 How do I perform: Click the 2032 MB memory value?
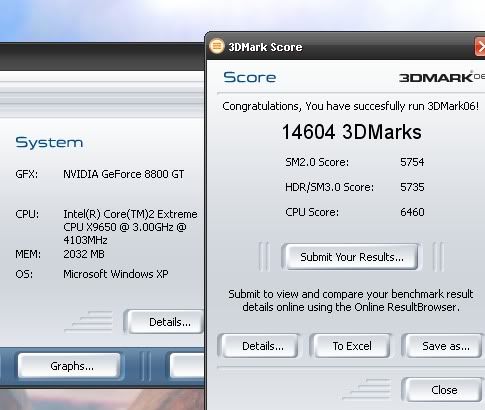click(84, 254)
